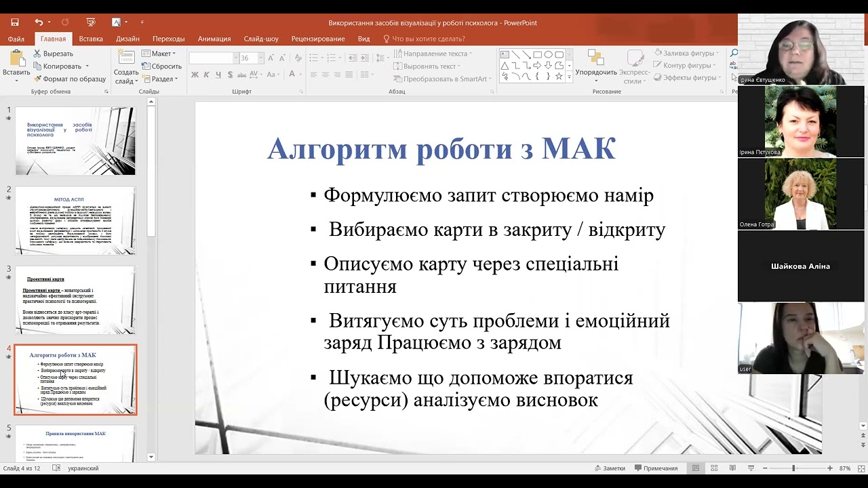Image resolution: width=868 pixels, height=488 pixels.
Task: Center the text alignment
Action: 325,75
